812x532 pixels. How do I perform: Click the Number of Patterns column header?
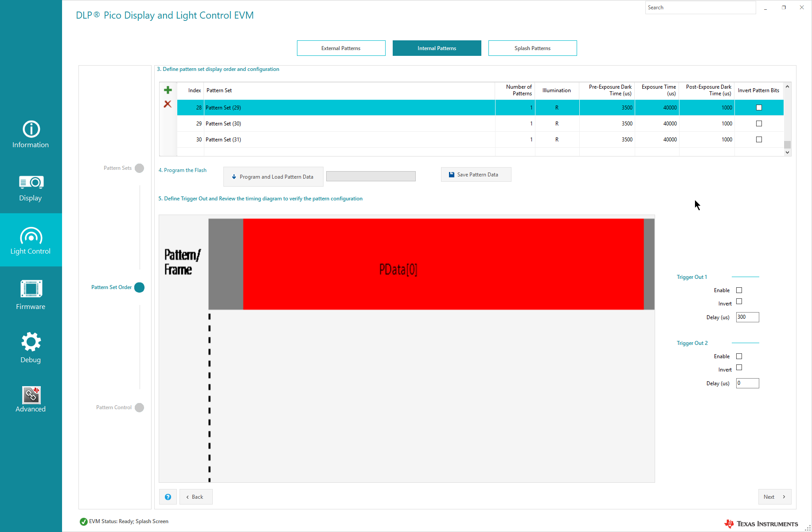[x=515, y=90]
